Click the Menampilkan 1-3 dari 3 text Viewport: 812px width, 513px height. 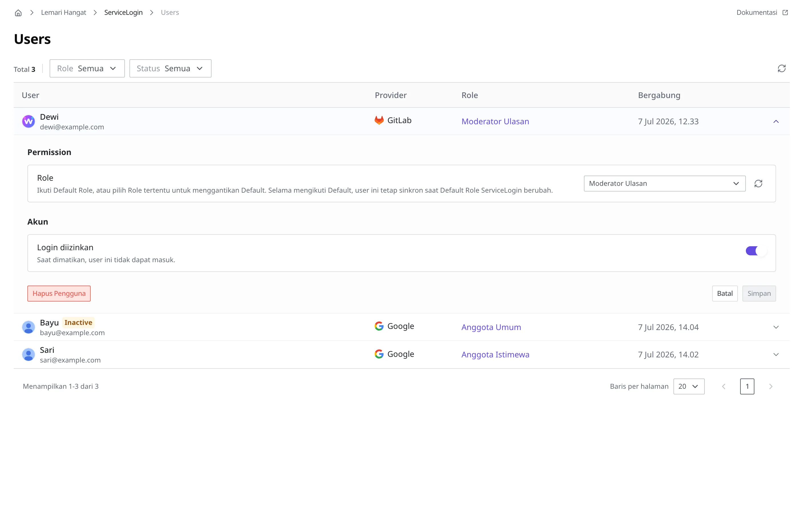61,386
